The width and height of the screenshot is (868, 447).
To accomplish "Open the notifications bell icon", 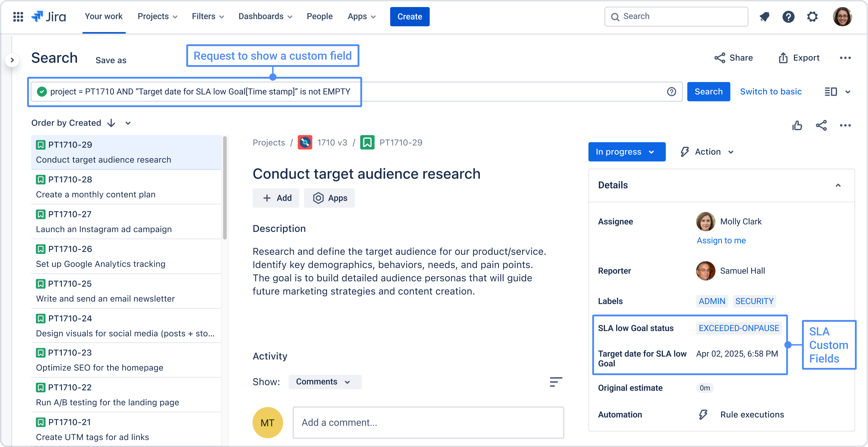I will [x=764, y=16].
